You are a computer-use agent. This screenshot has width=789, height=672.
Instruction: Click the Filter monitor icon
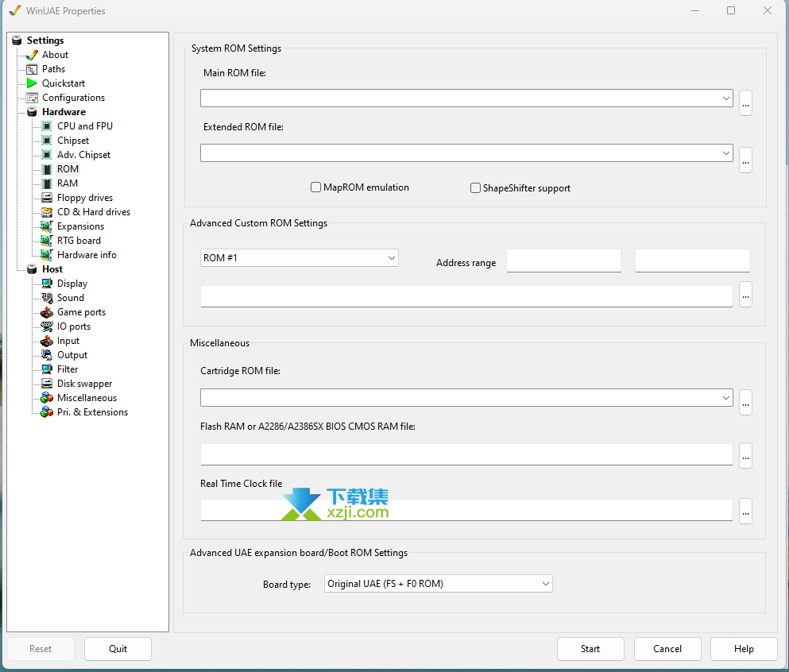pyautogui.click(x=47, y=369)
